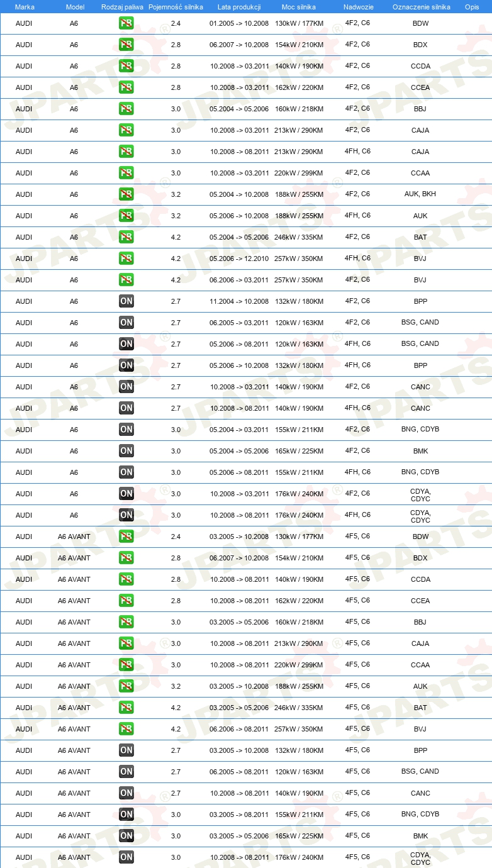This screenshot has height=868, width=492.
Task: Click the engine code cell AUK, BKH
Action: pos(420,194)
